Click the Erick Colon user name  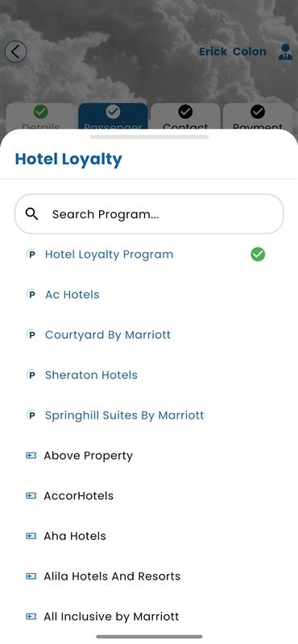[x=233, y=52]
